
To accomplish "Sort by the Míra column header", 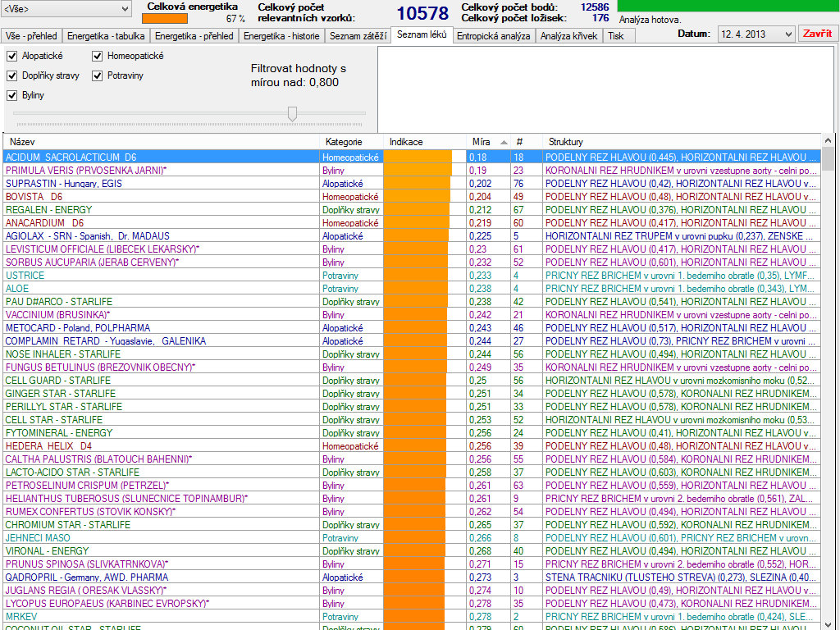I will coord(488,142).
